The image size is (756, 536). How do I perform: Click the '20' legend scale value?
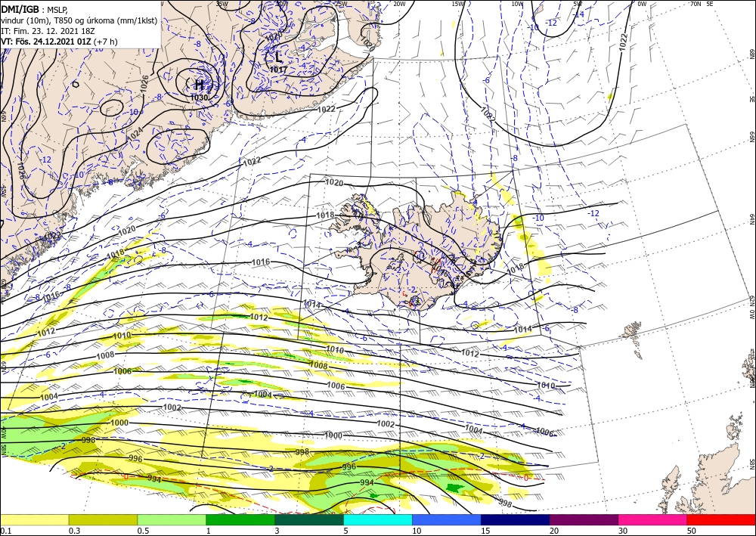[554, 531]
